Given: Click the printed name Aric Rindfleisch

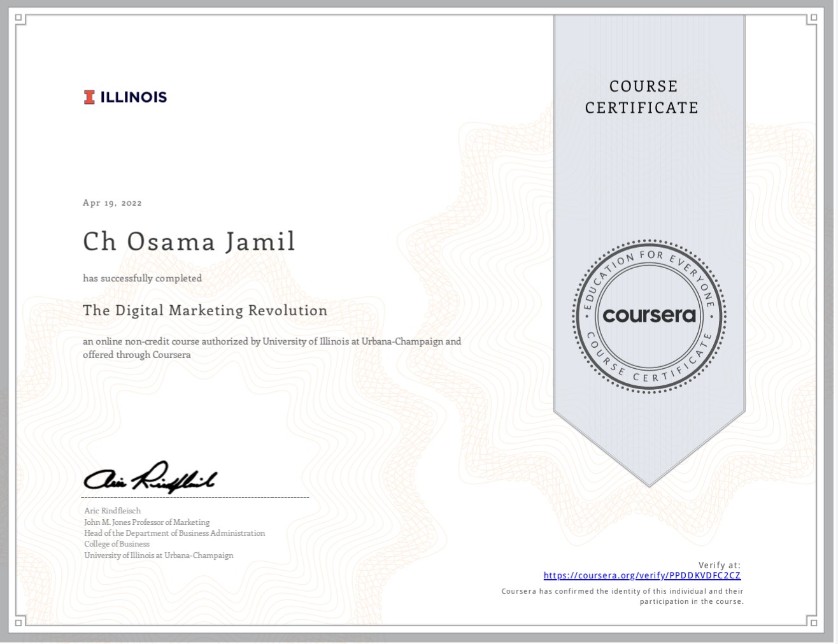Looking at the screenshot, I should pyautogui.click(x=113, y=511).
